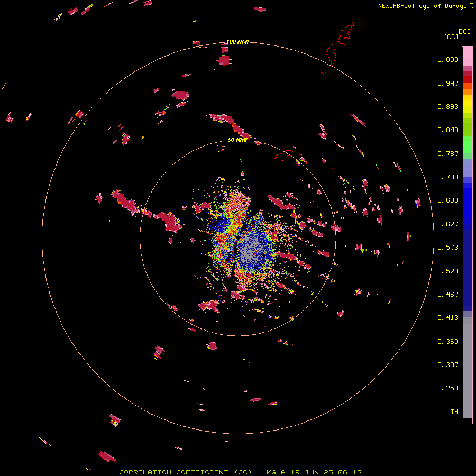Click the radar site center point
Screen dimensions: 476x476
(x=239, y=237)
